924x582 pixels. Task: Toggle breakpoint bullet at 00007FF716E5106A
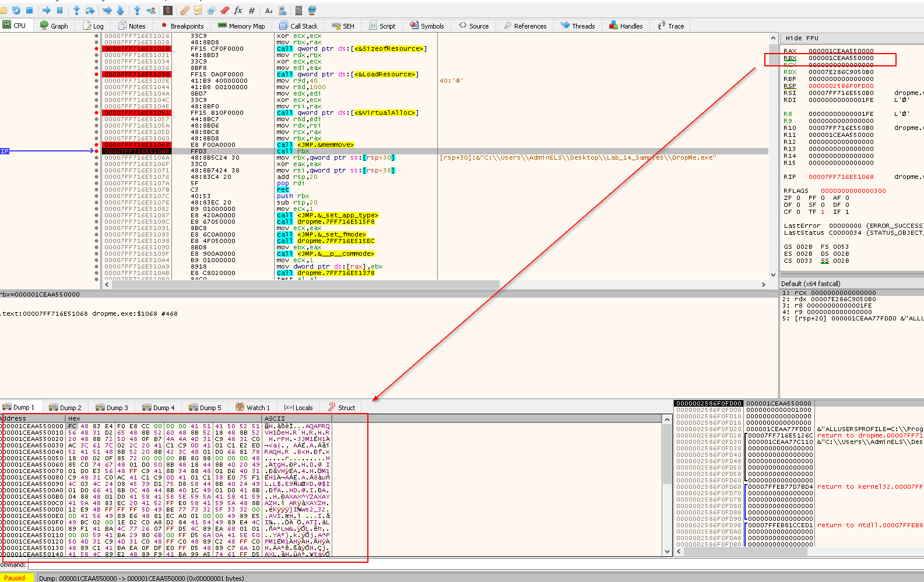point(96,158)
